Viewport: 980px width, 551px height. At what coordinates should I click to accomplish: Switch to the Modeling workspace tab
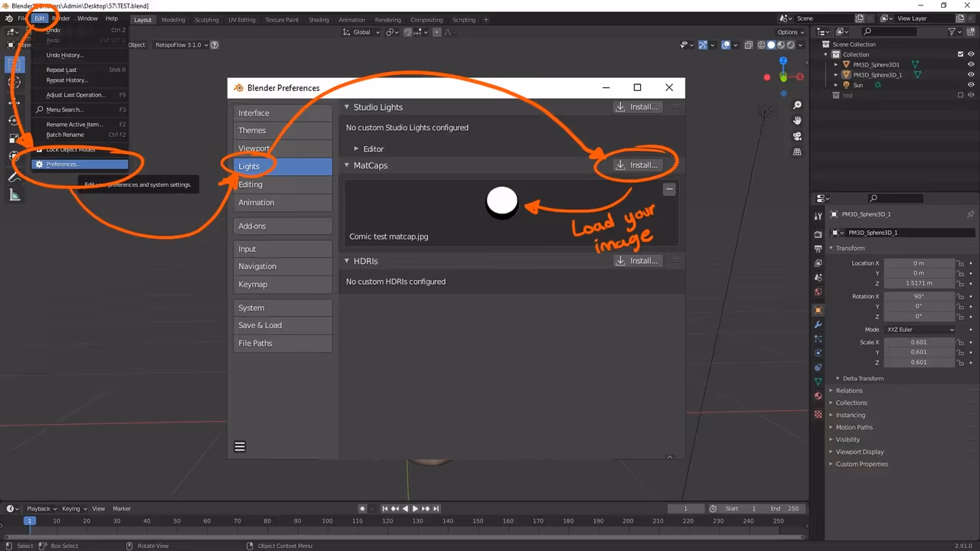click(174, 19)
